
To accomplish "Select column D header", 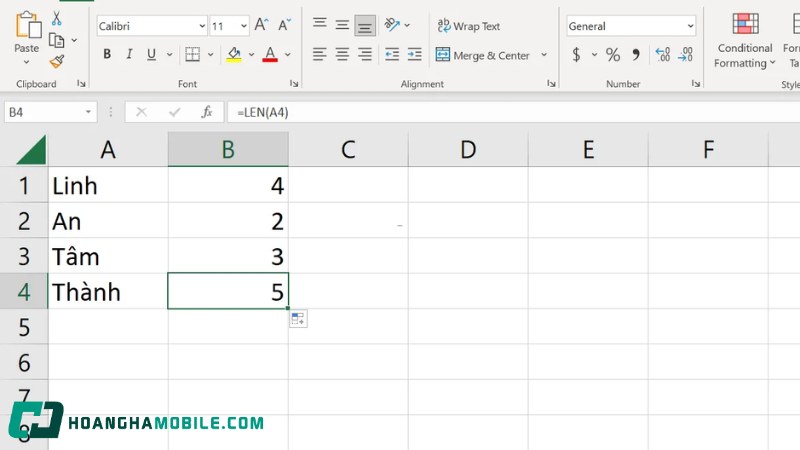I will tap(468, 149).
